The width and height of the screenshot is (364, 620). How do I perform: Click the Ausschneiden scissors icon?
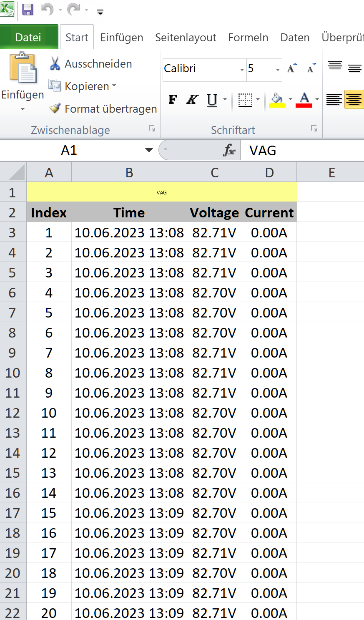55,64
